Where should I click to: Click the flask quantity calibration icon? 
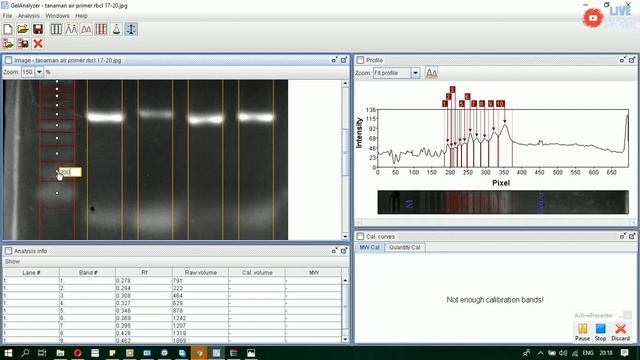point(116,29)
